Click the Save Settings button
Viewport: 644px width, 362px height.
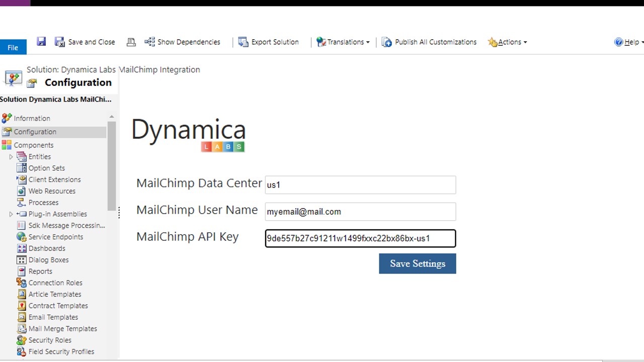point(417,263)
